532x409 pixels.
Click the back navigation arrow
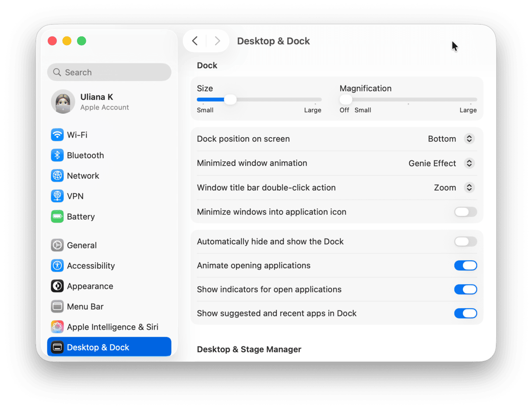point(194,41)
